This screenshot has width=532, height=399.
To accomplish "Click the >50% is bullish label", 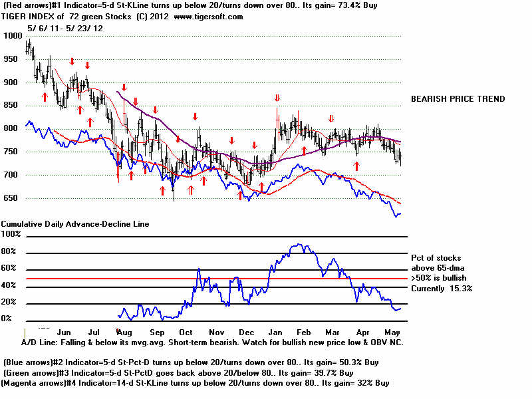I will pos(440,277).
